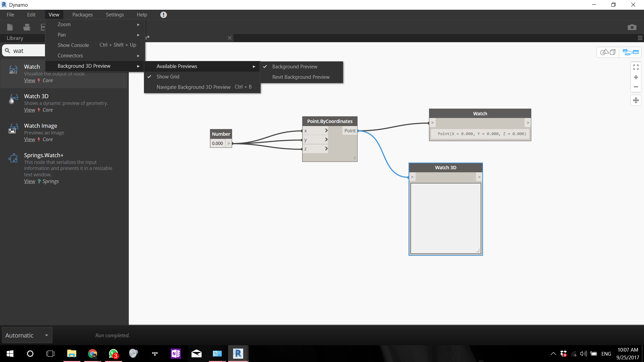Click the search magnifier icon
The image size is (644, 362).
point(7,51)
